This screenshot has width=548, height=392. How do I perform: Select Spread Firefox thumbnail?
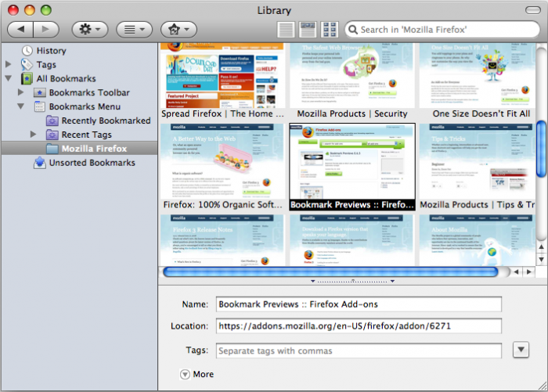(222, 75)
